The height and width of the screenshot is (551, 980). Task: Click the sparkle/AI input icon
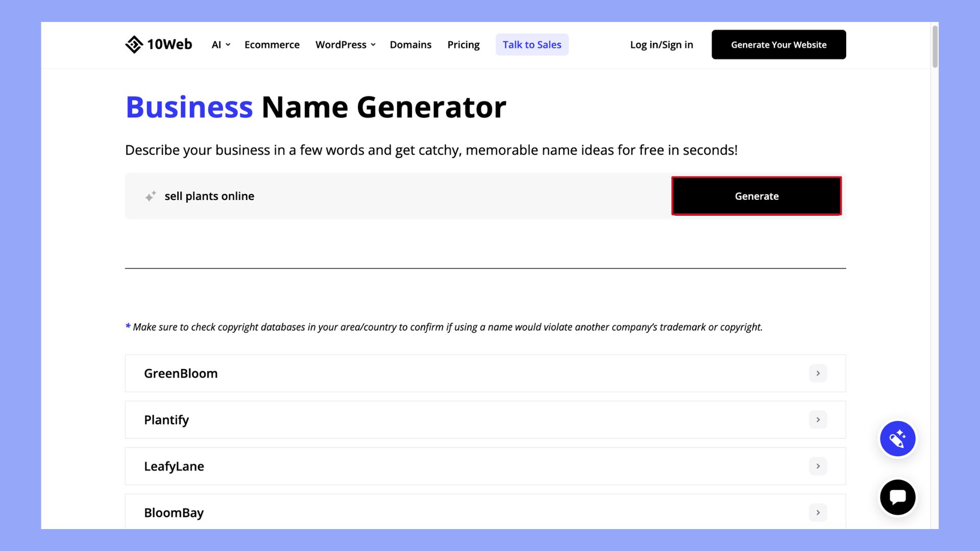[150, 196]
